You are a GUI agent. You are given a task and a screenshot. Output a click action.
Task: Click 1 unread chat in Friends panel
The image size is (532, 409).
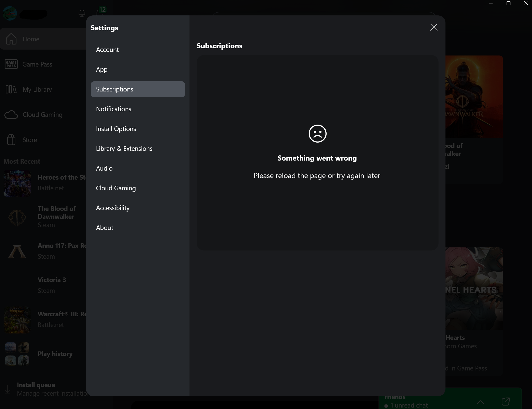pyautogui.click(x=409, y=405)
